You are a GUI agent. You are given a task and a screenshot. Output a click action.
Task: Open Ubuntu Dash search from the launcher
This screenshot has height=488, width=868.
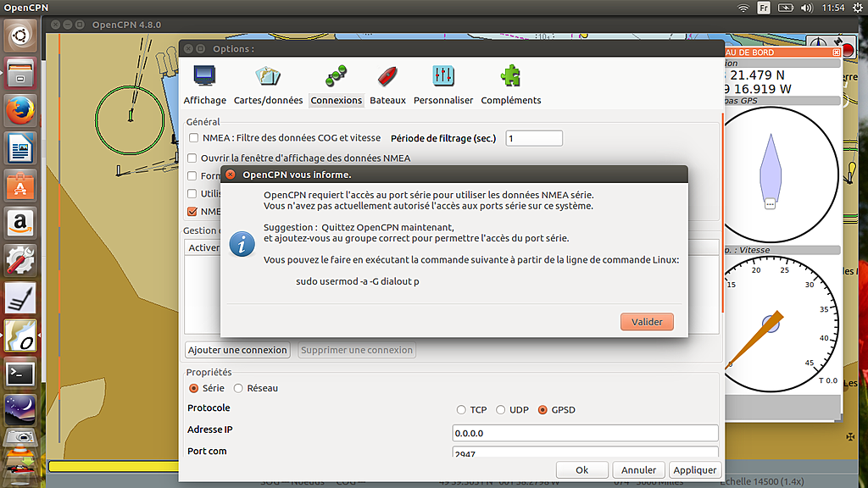20,36
